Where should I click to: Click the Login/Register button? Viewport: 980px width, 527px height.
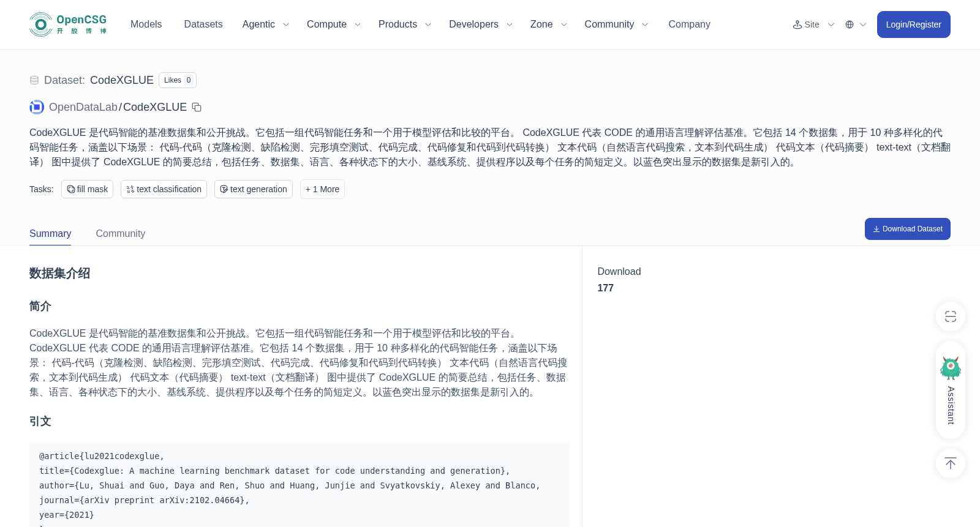click(x=914, y=24)
